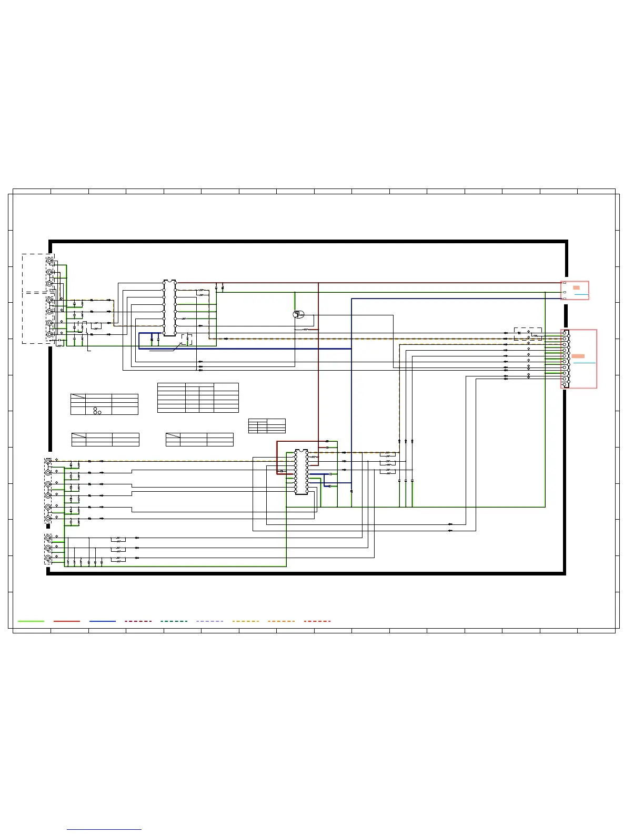This screenshot has height=834, width=644.
Task: Pick the solid red legend line
Action: pos(67,621)
